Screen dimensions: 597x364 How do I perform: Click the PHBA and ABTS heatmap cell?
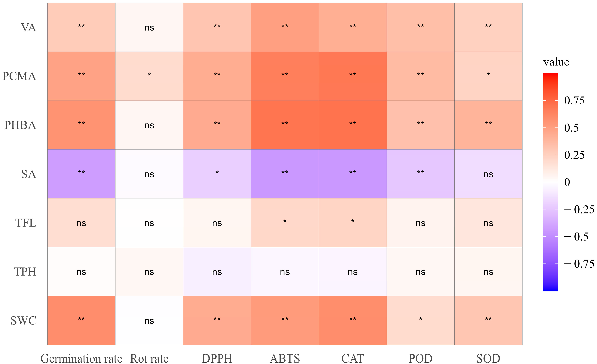pos(285,125)
